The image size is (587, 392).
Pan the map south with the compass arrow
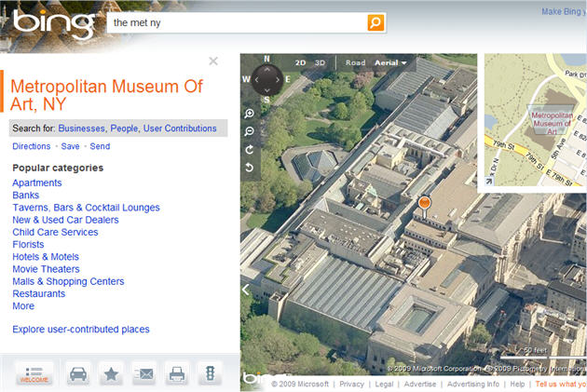click(x=266, y=90)
